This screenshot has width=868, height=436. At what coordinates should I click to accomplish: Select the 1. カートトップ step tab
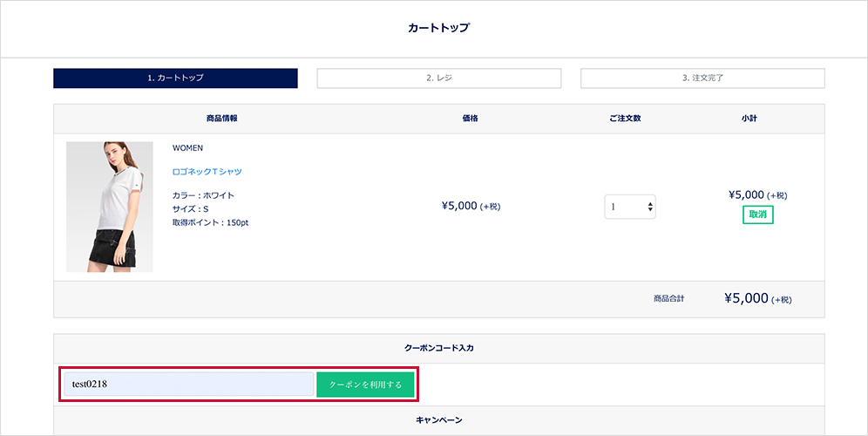point(175,78)
